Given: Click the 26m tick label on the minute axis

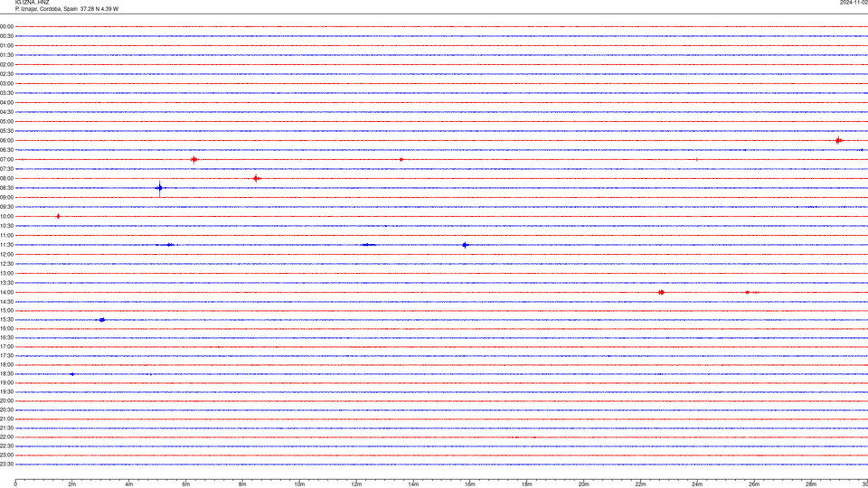Looking at the screenshot, I should [x=754, y=484].
